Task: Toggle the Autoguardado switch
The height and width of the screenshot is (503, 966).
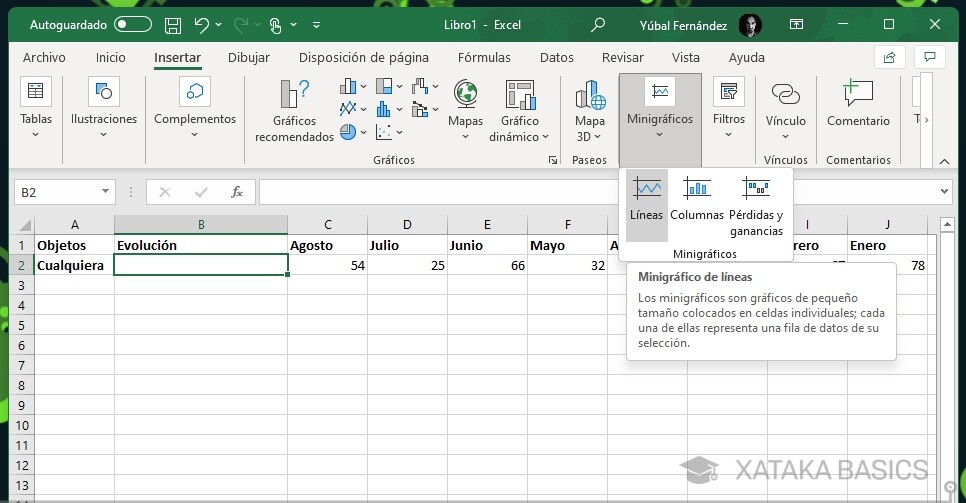Action: coord(133,25)
